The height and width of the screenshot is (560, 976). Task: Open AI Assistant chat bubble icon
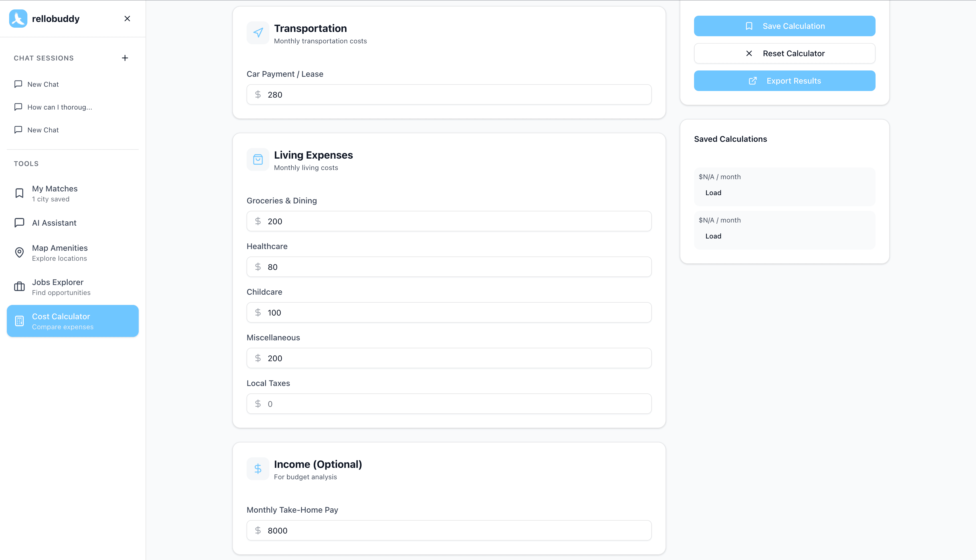click(x=19, y=223)
